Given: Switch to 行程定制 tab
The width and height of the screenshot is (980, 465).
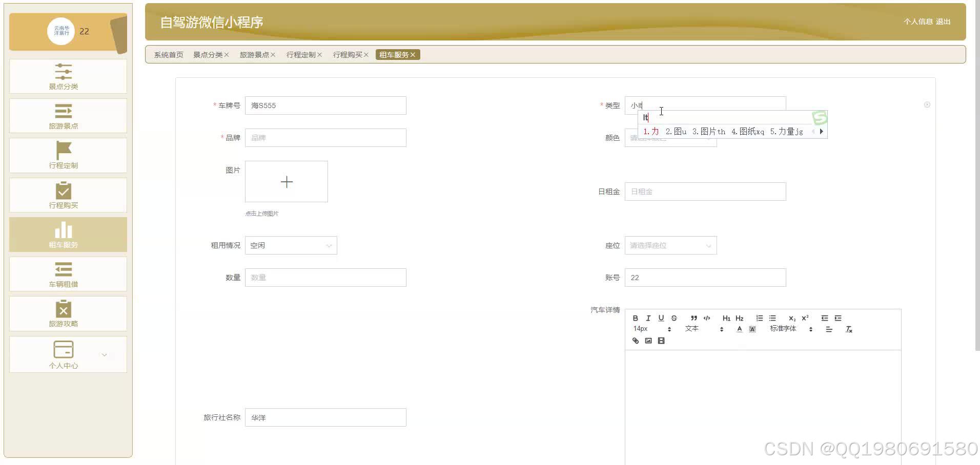Looking at the screenshot, I should pyautogui.click(x=301, y=55).
